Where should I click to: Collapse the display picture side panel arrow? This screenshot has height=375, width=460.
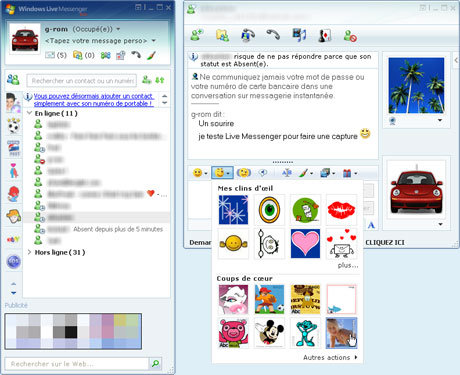point(456,60)
